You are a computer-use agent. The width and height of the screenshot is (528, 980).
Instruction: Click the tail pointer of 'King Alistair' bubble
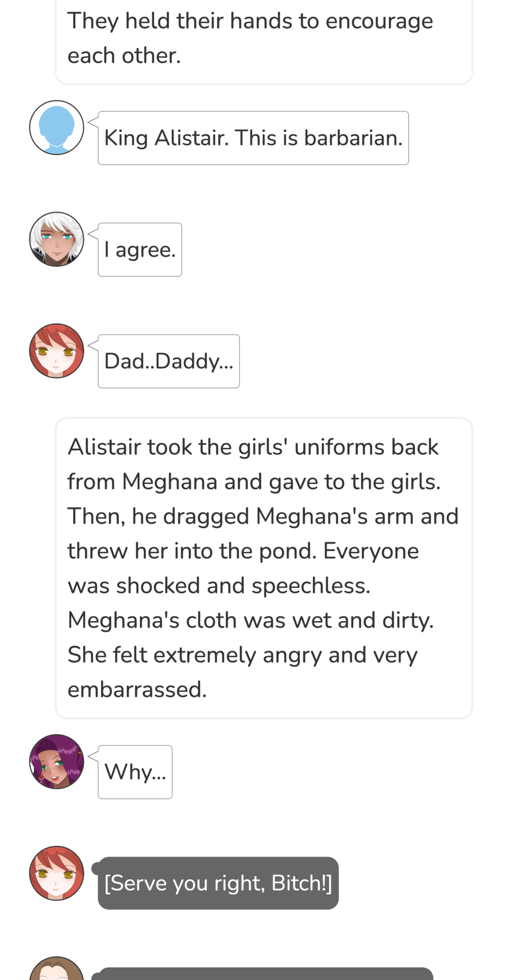tap(93, 122)
